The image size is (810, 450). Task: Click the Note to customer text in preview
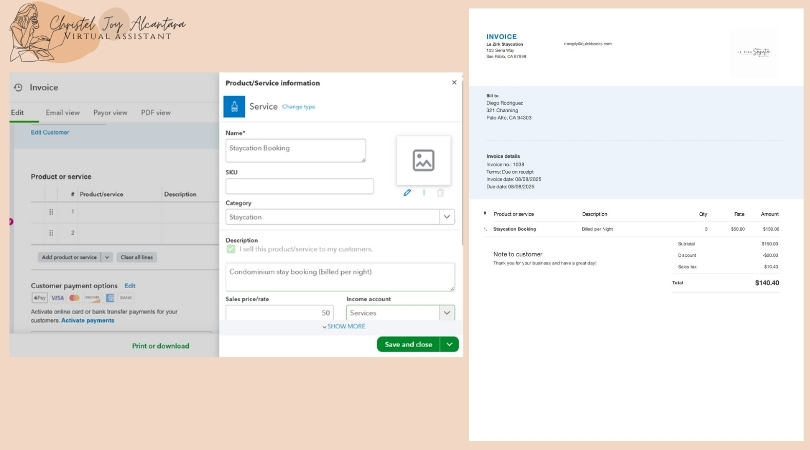pos(518,254)
